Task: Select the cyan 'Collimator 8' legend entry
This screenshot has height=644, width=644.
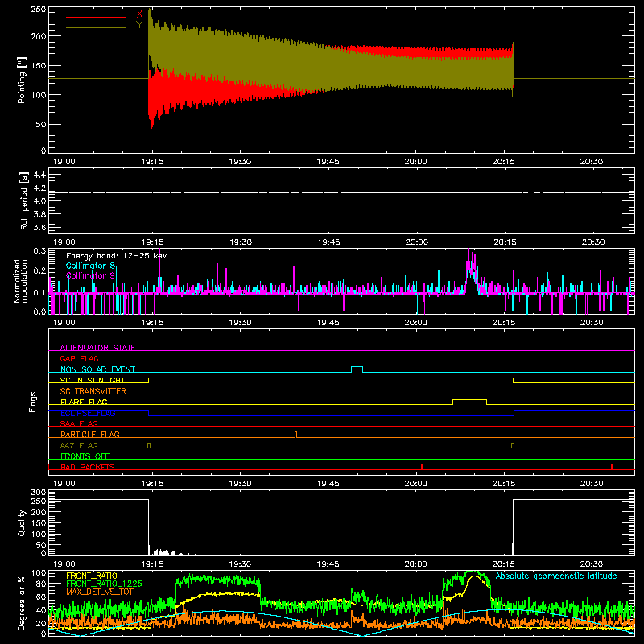Action: coord(90,266)
